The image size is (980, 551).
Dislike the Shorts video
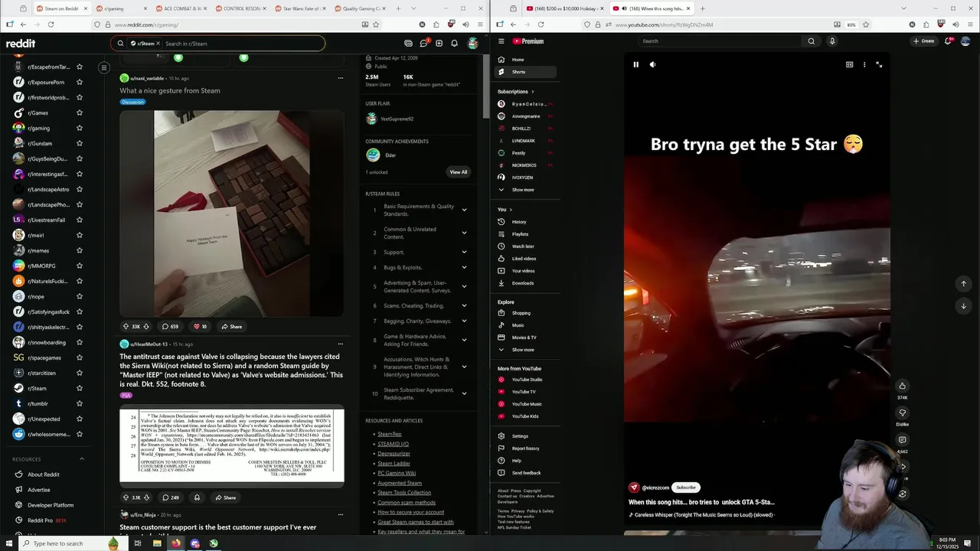(x=902, y=413)
